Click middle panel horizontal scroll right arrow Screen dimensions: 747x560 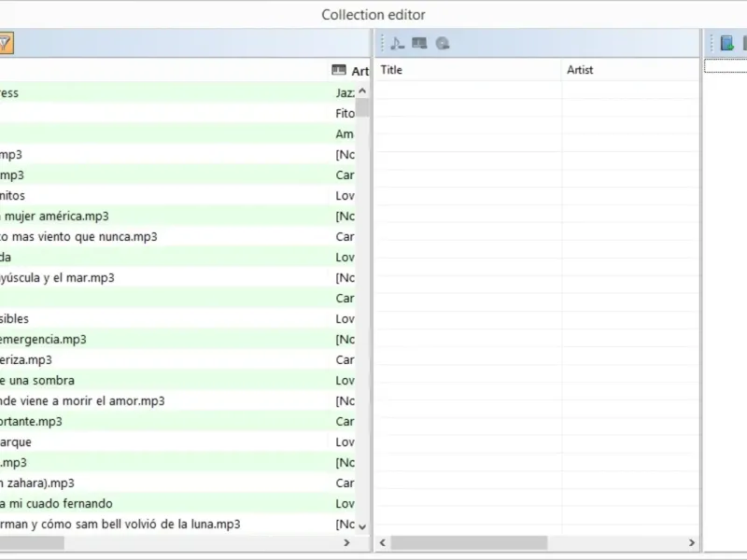click(x=692, y=542)
